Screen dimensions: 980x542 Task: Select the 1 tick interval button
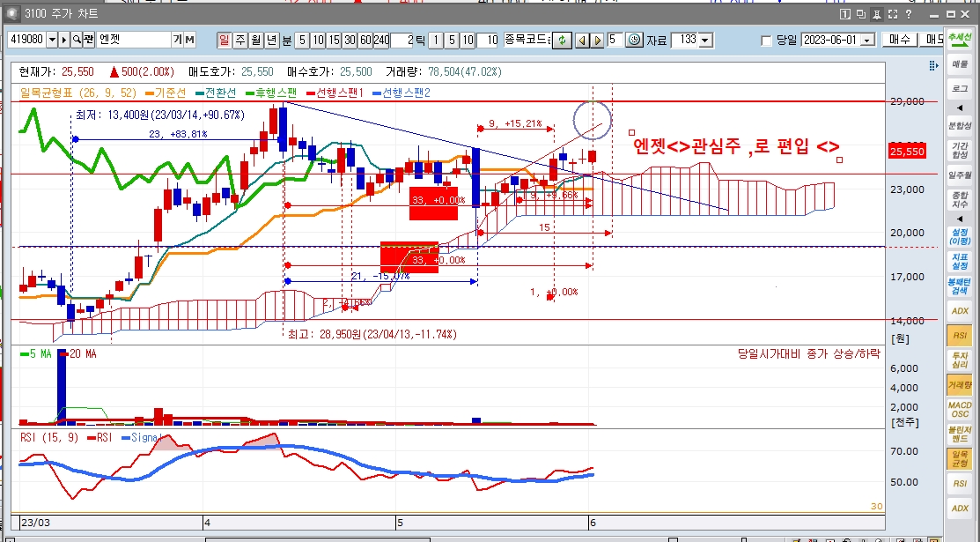pos(436,40)
